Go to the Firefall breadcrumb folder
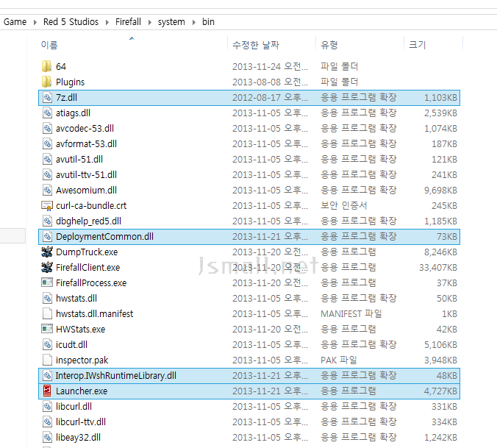 pyautogui.click(x=128, y=22)
